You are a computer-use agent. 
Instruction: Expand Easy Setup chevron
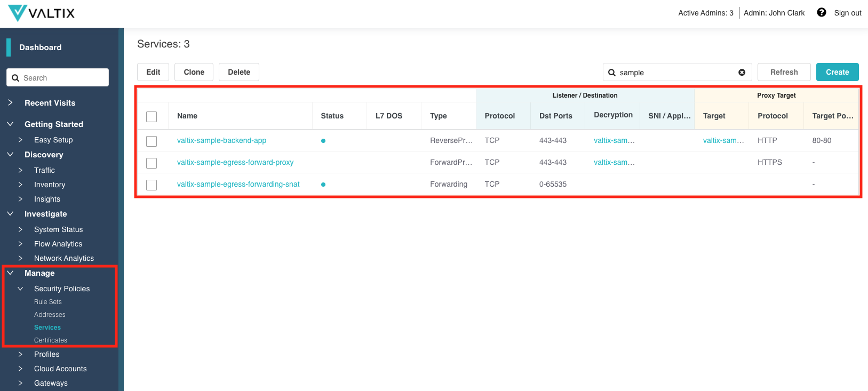pyautogui.click(x=20, y=140)
